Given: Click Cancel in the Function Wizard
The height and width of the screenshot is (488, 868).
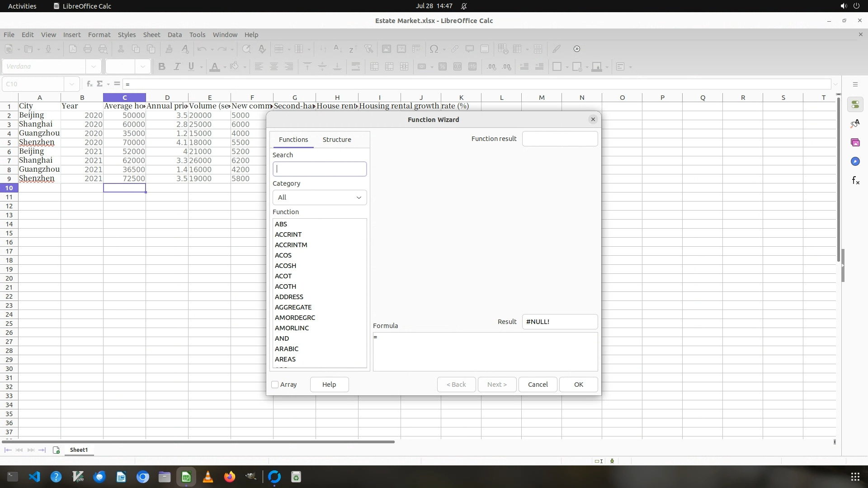Looking at the screenshot, I should tap(538, 385).
